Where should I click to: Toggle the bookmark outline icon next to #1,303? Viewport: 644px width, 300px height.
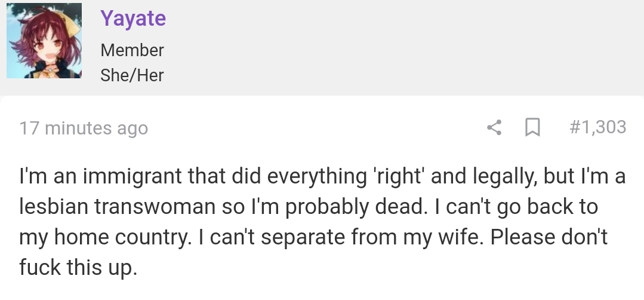coord(533,127)
